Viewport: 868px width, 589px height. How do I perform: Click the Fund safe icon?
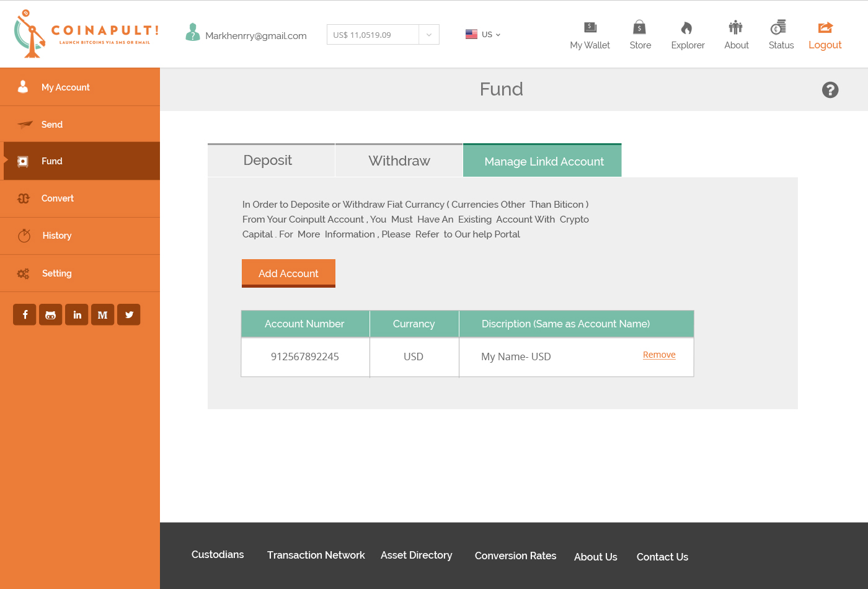(x=23, y=162)
